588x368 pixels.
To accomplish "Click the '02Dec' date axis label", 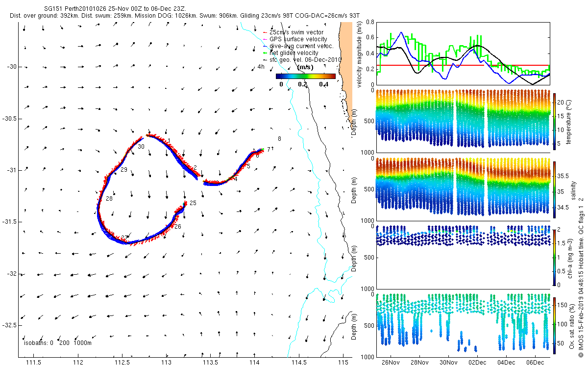I will tap(477, 363).
